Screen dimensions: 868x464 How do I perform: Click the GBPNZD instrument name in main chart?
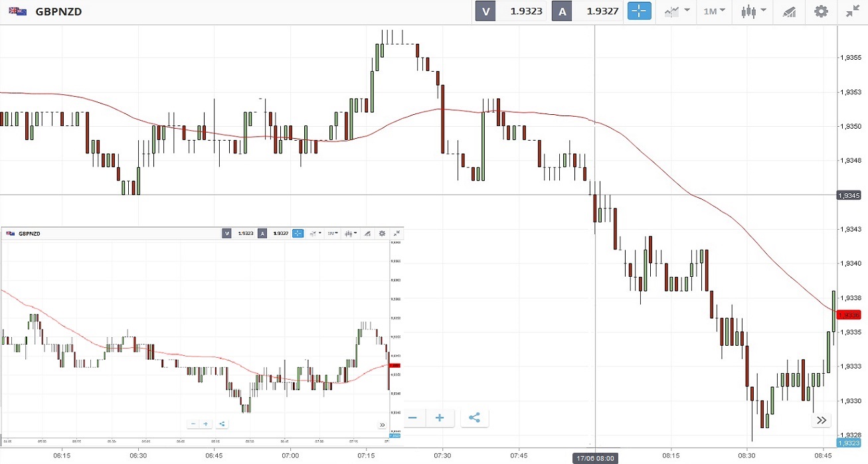(58, 11)
